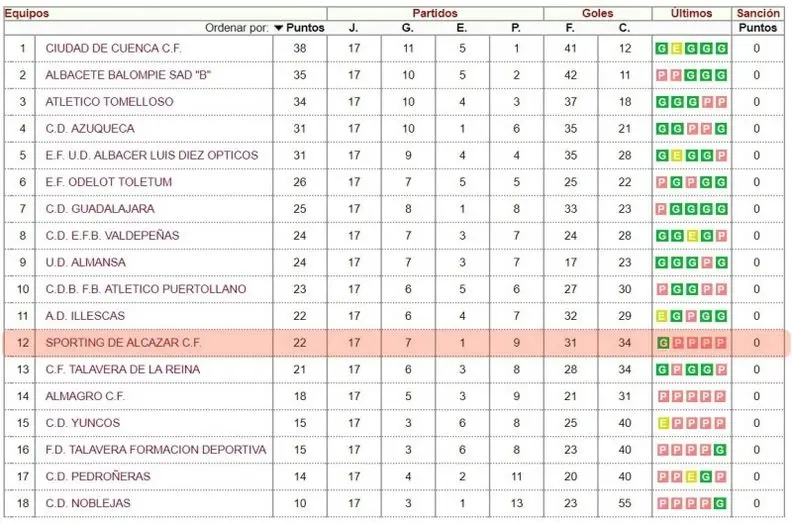Sort by the C. goals against column header
The height and width of the screenshot is (523, 792).
[624, 28]
